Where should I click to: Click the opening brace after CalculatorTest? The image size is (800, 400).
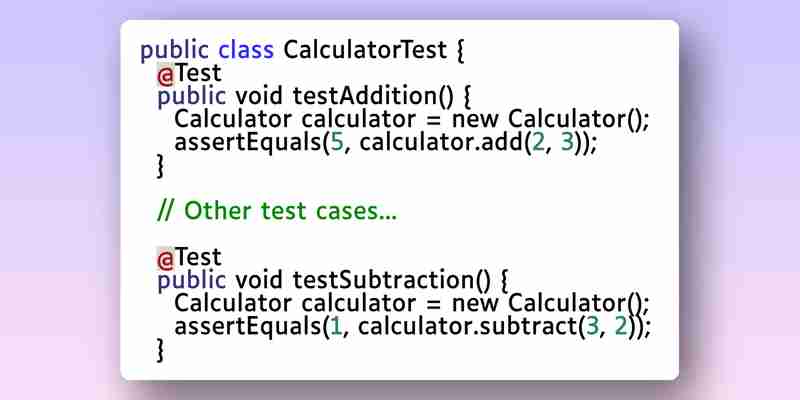(460, 52)
